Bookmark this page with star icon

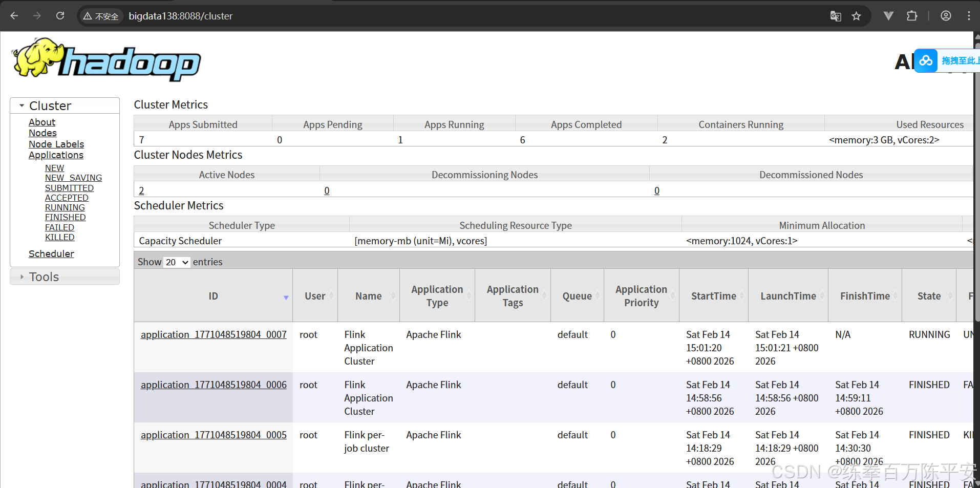(856, 16)
